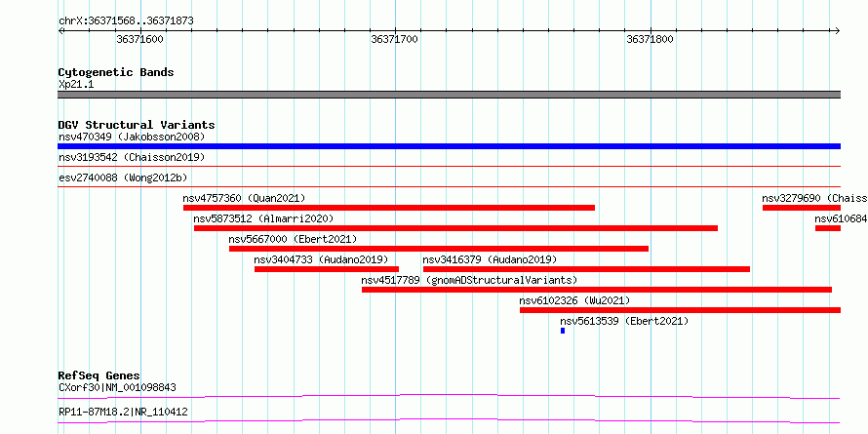This screenshot has width=868, height=434.
Task: Click the thin red esv2740088 line
Action: click(449, 186)
